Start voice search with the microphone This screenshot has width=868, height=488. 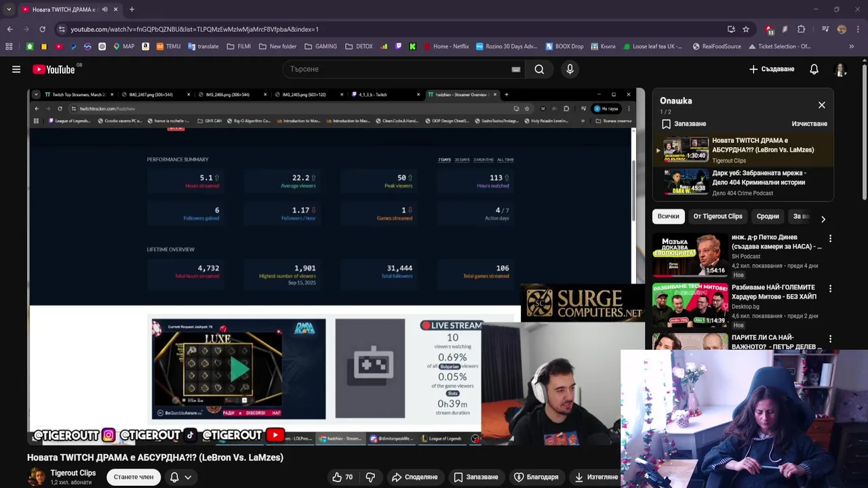(x=570, y=69)
